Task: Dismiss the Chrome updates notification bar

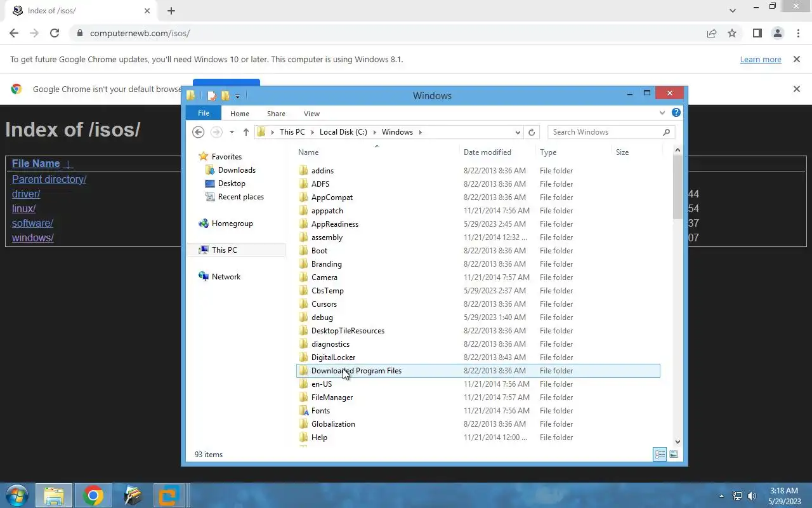Action: pos(796,59)
